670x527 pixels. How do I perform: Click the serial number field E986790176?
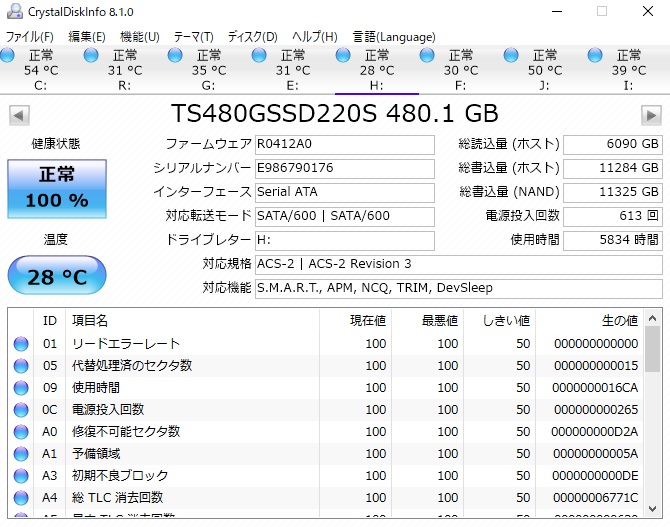pyautogui.click(x=345, y=168)
